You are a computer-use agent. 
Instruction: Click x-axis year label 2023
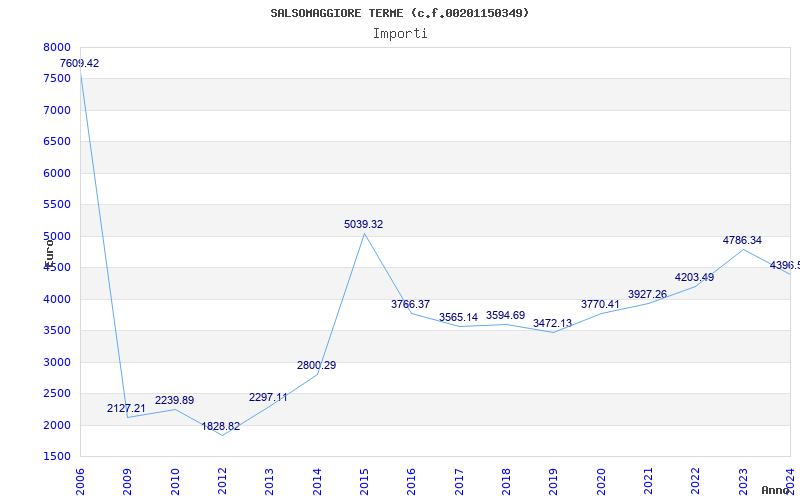pos(742,482)
